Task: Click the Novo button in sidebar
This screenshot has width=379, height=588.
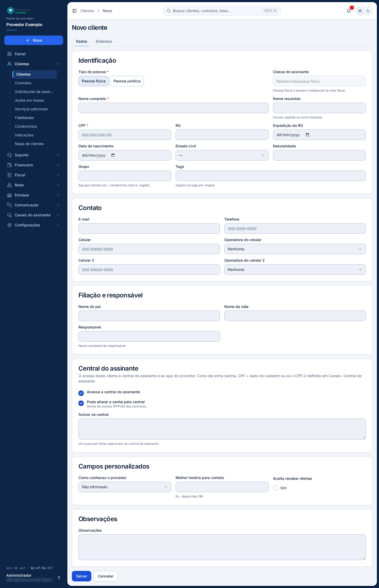Action: click(x=34, y=40)
